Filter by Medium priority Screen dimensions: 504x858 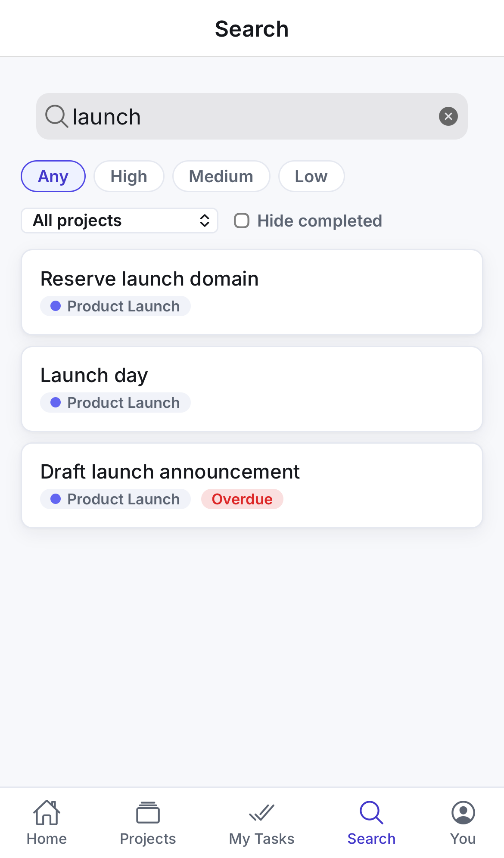click(221, 176)
